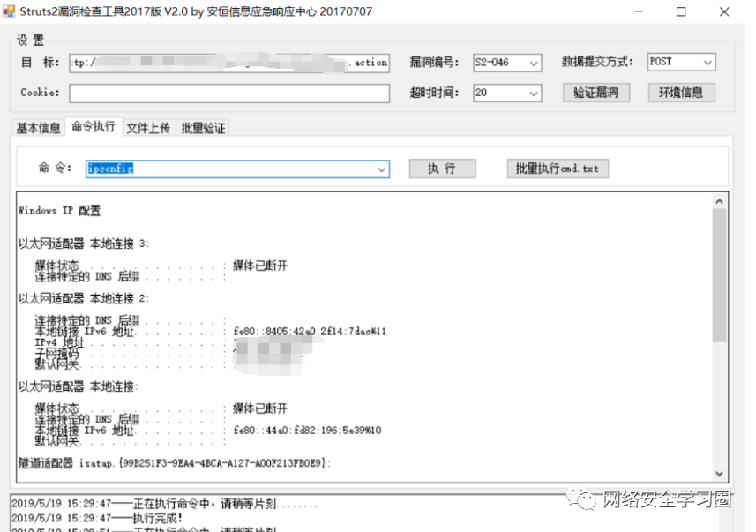Click the log line '15:29:47——执行完成!'

click(97, 518)
